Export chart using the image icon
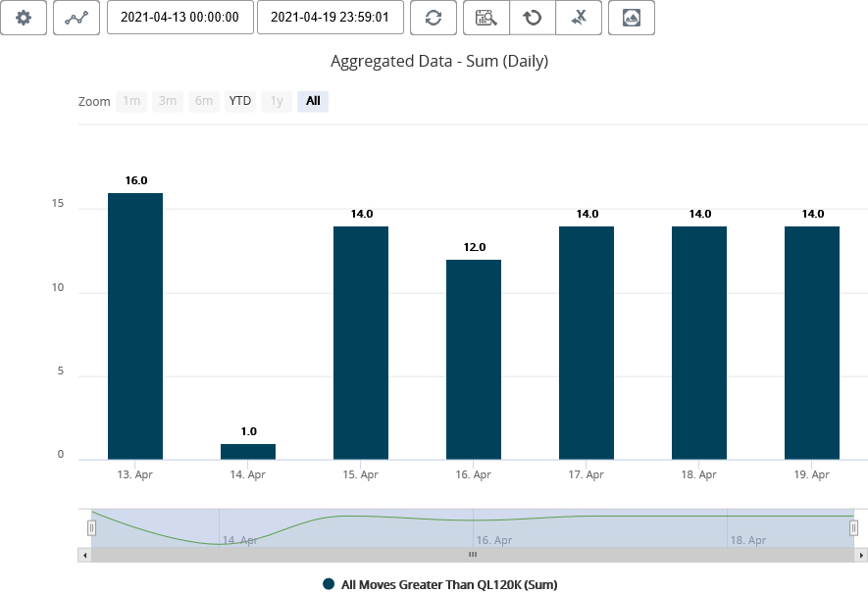This screenshot has height=594, width=868. click(632, 18)
